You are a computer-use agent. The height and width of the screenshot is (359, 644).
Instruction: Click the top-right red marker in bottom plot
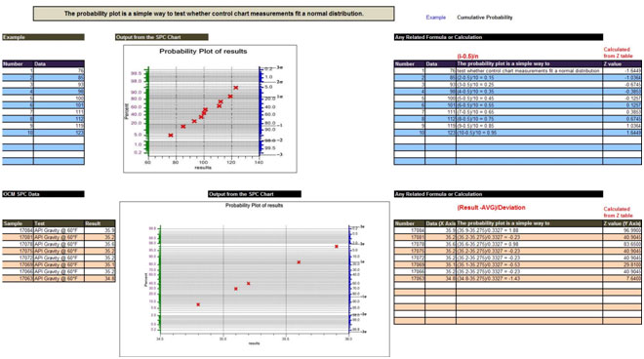click(x=337, y=247)
